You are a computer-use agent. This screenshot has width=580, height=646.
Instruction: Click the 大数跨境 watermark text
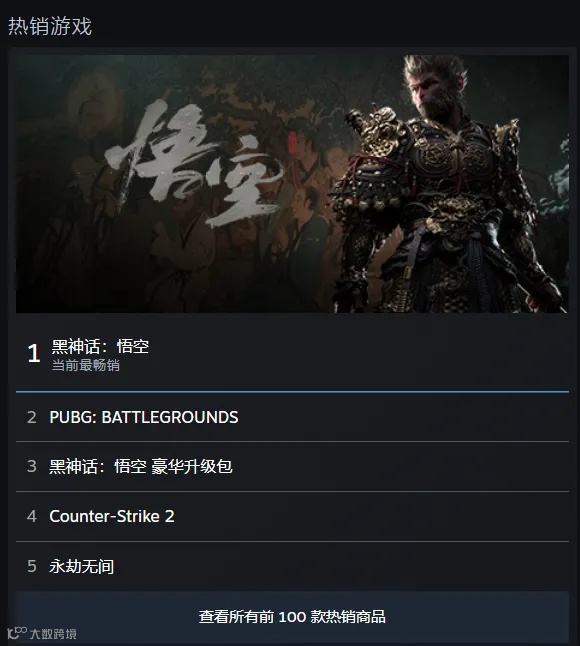[x=53, y=634]
